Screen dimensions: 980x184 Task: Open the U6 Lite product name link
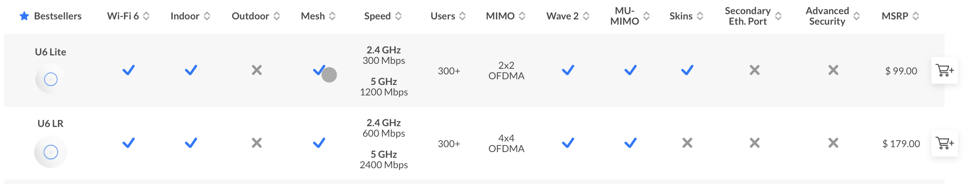click(x=51, y=52)
